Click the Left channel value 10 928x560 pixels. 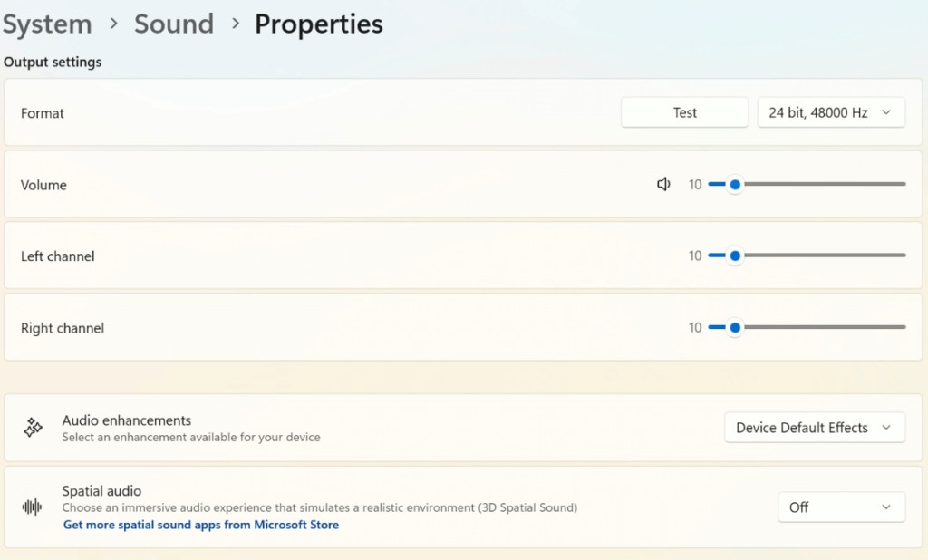coord(695,256)
